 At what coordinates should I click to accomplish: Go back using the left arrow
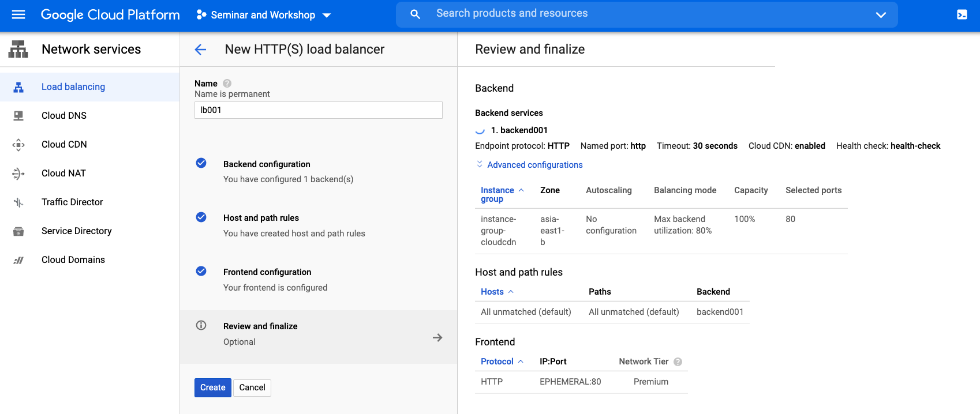pos(200,50)
